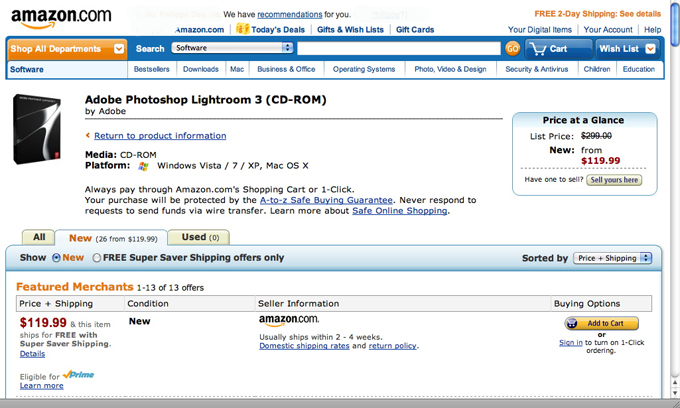The height and width of the screenshot is (408, 680).
Task: Click the orange GO search button
Action: 512,49
